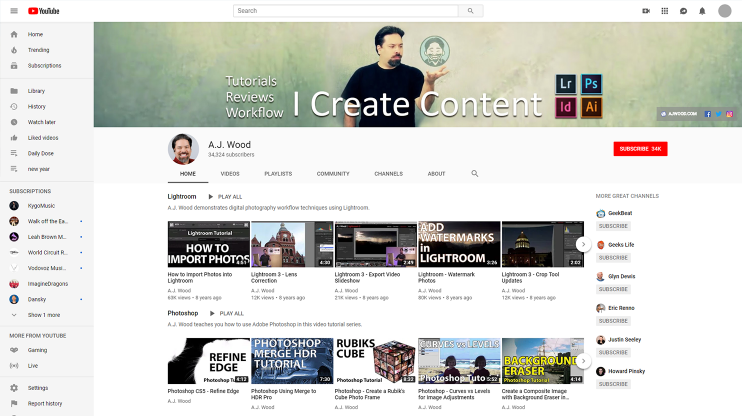Screen dimensions: 742x416
Task: Open Leah Brown subscription channel
Action: coord(47,237)
